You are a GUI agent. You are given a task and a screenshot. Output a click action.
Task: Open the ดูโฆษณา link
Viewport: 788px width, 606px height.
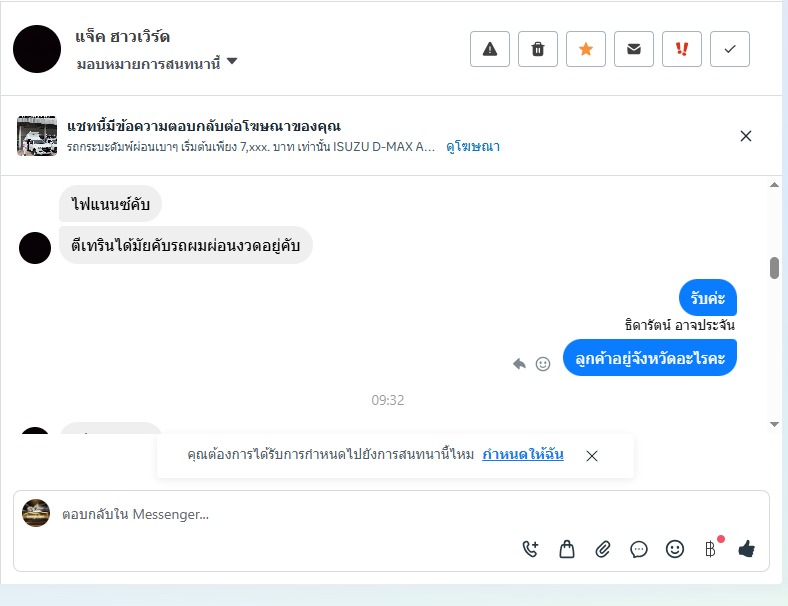click(473, 147)
